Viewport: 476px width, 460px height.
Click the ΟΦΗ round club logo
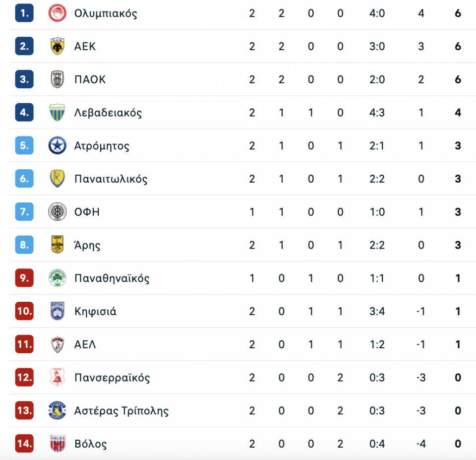58,212
